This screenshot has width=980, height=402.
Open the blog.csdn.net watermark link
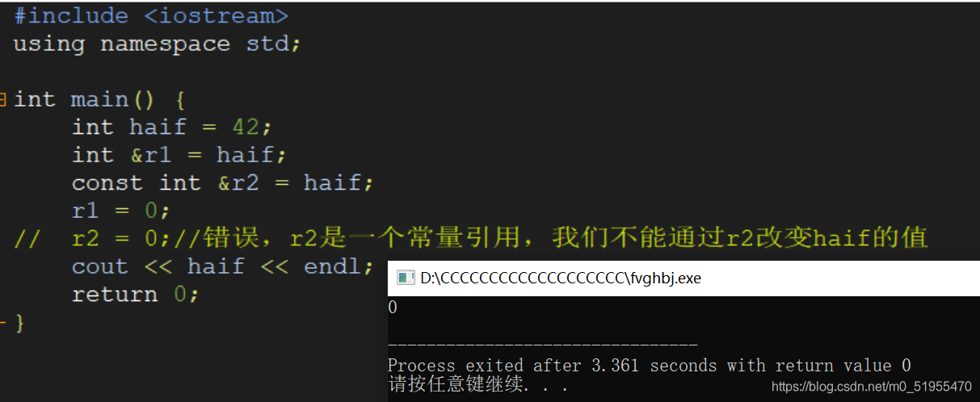(x=872, y=387)
